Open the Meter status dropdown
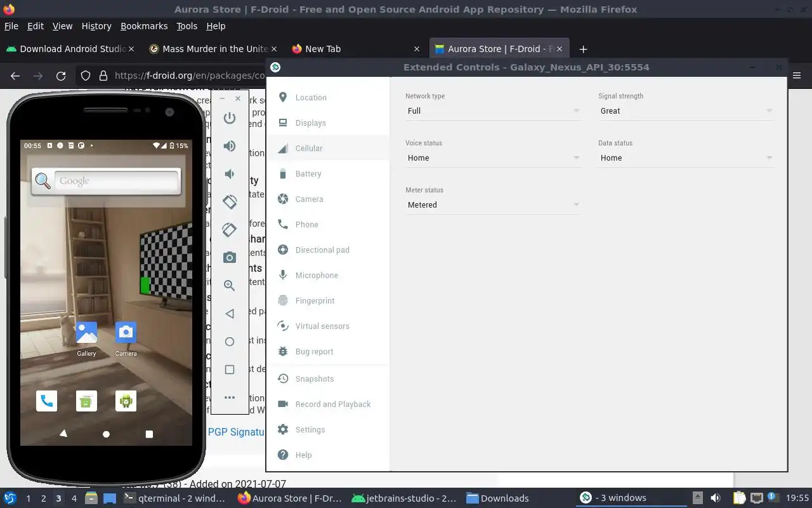 click(x=493, y=204)
